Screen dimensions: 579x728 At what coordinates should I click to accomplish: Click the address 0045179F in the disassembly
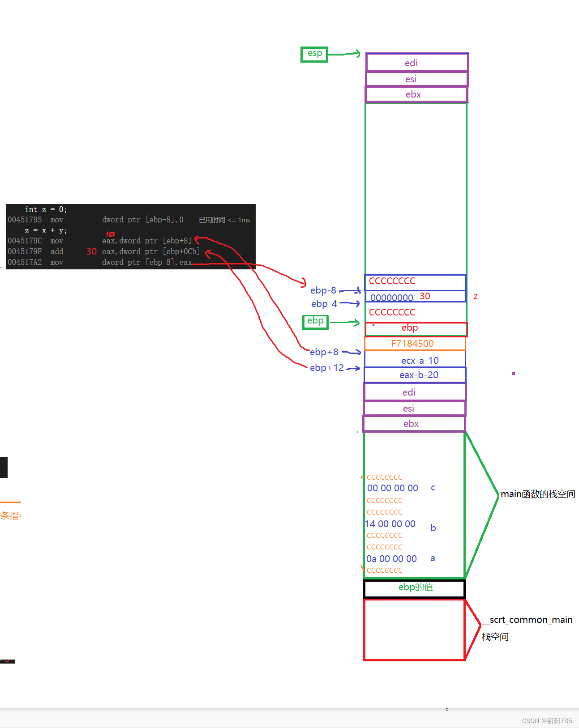(x=25, y=251)
